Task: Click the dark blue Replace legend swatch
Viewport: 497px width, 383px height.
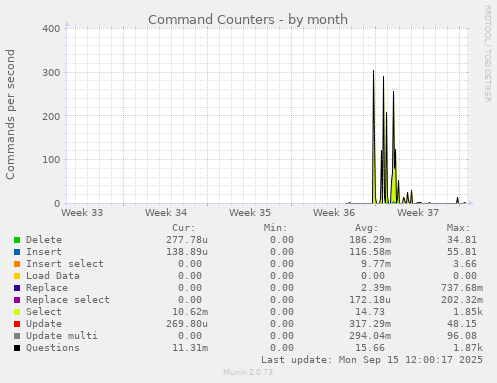Action: [x=17, y=288]
